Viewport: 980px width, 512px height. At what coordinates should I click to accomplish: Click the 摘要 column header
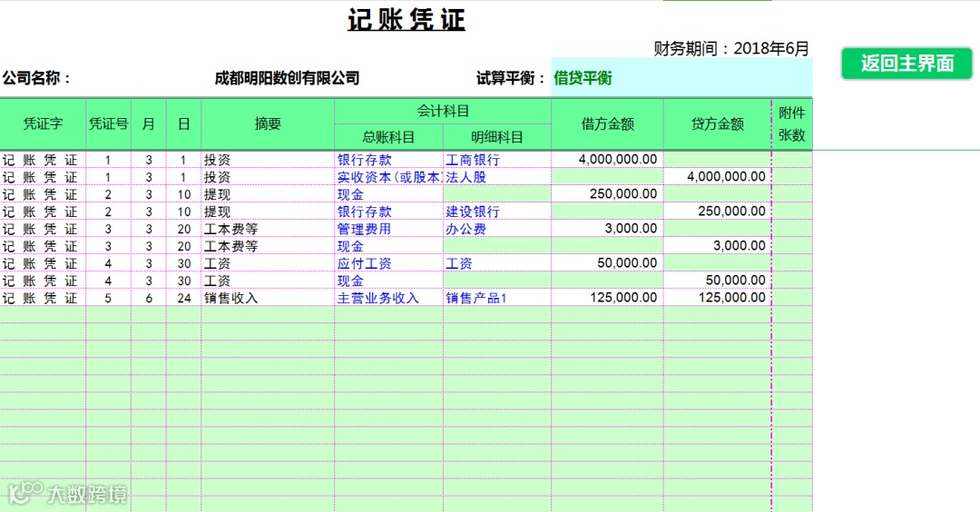click(268, 123)
